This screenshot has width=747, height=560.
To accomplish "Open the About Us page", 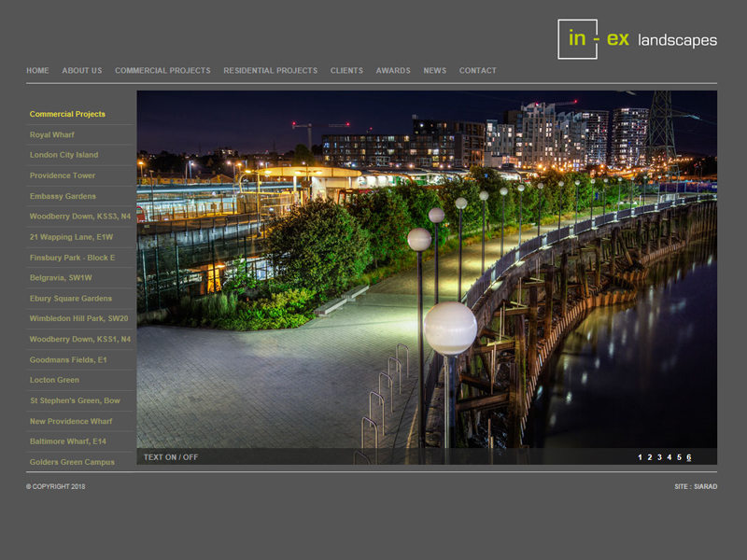I will coord(82,71).
